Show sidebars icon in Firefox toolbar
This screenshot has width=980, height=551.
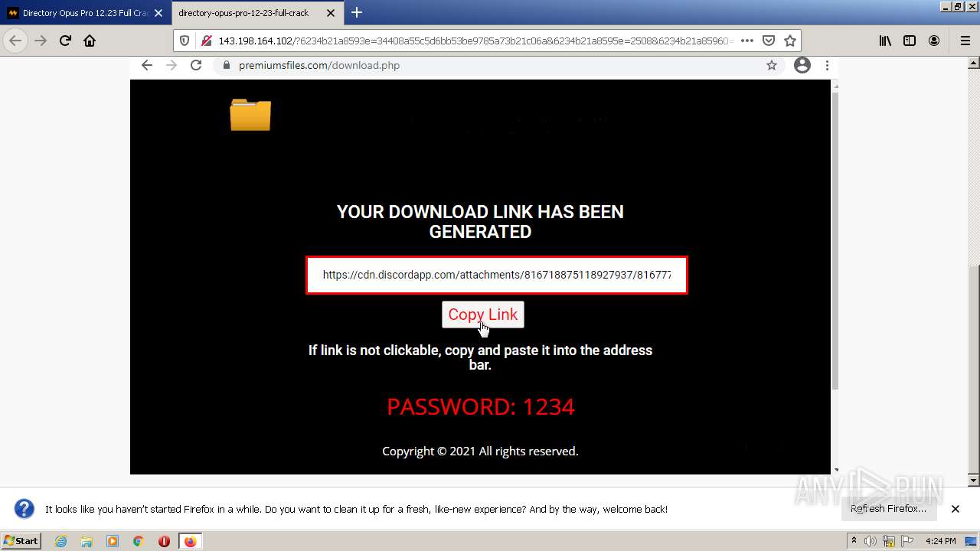910,41
